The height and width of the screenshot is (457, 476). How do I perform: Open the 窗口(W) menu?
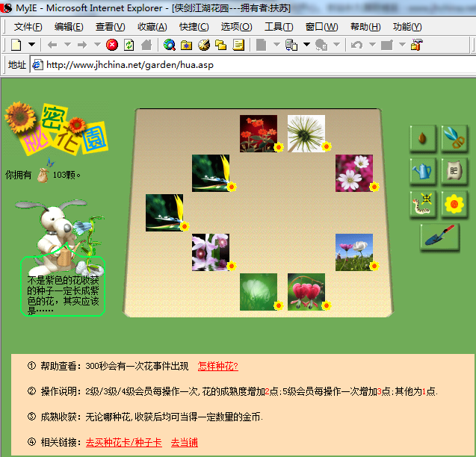[x=321, y=27]
